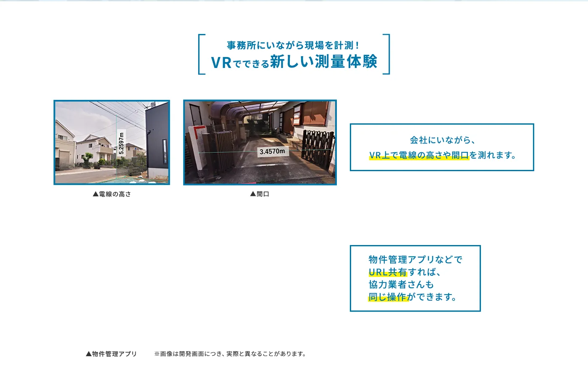Click the 会社にいながら、 text line

(442, 140)
